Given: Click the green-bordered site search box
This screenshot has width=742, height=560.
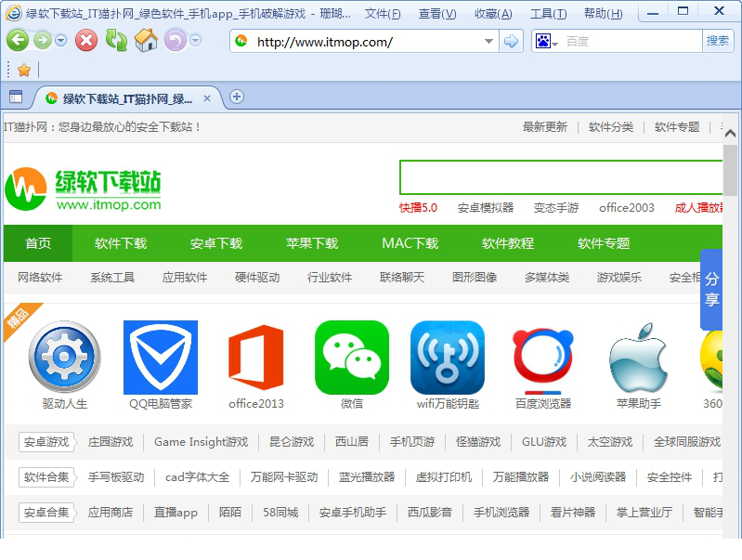Looking at the screenshot, I should [561, 177].
